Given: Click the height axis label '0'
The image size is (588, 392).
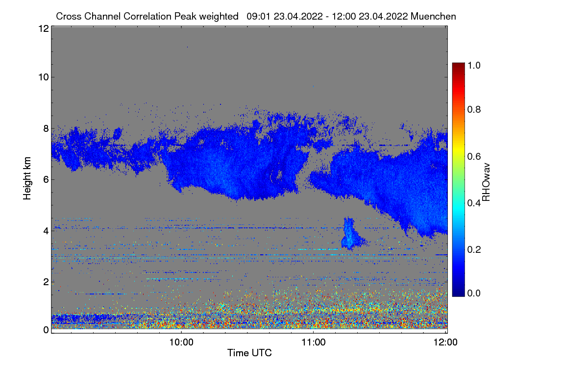Looking at the screenshot, I should [x=46, y=329].
